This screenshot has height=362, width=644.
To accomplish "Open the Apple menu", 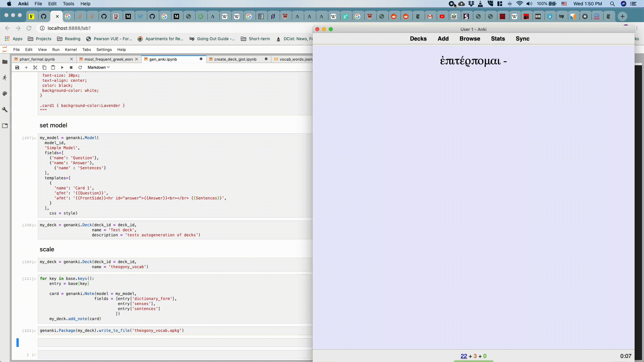I will coord(9,4).
